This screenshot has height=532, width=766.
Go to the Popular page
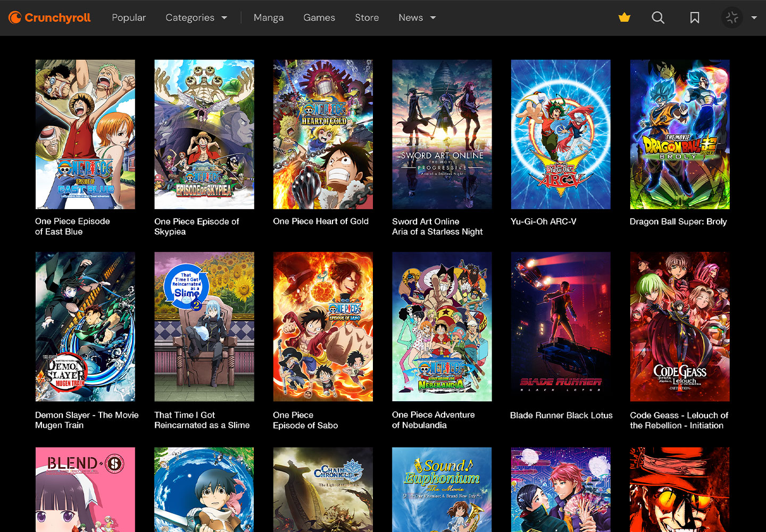coord(129,18)
